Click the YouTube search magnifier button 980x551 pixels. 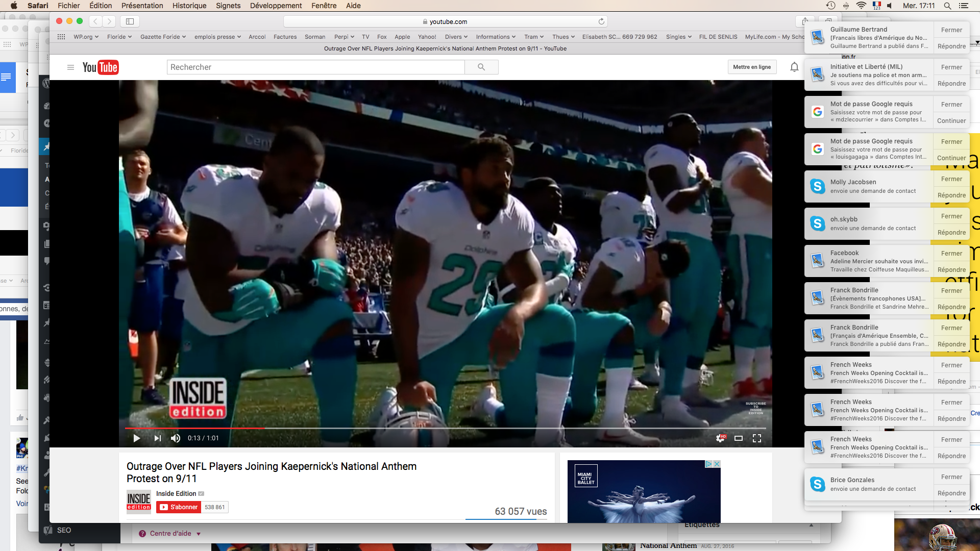point(481,67)
